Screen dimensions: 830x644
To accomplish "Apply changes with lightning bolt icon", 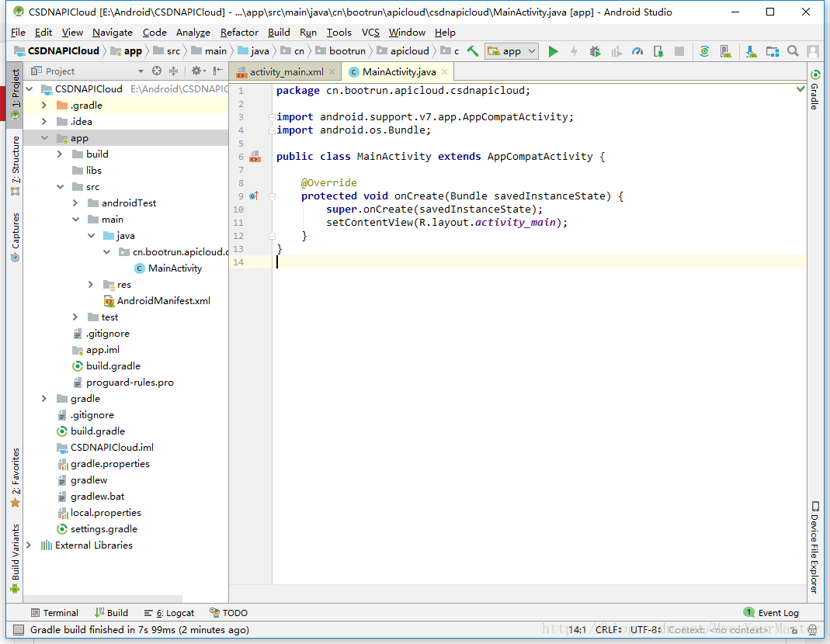I will pyautogui.click(x=574, y=51).
